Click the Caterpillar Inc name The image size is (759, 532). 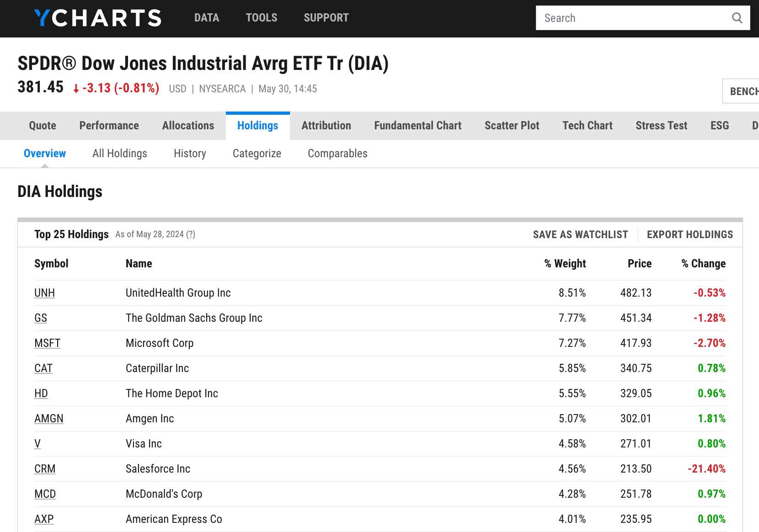(x=157, y=368)
